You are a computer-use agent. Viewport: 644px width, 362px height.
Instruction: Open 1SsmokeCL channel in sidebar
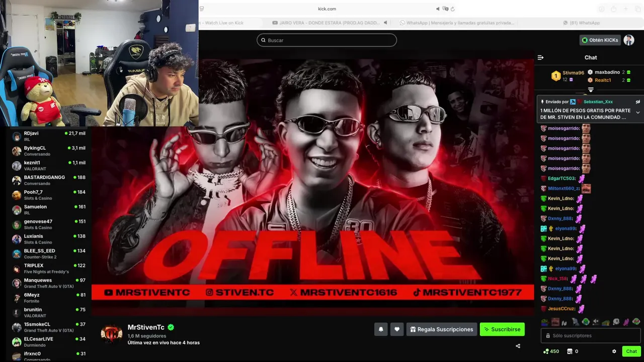click(49, 327)
